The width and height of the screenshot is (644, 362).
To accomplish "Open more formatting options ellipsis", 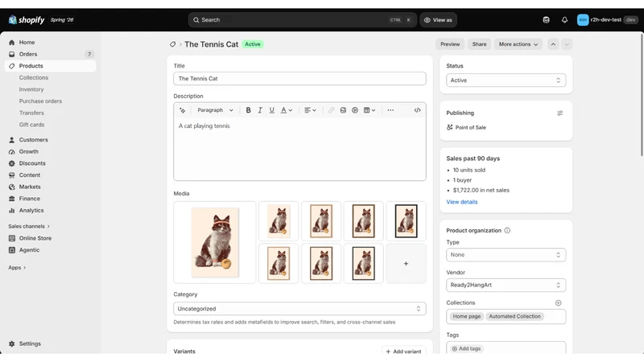I will pos(390,110).
